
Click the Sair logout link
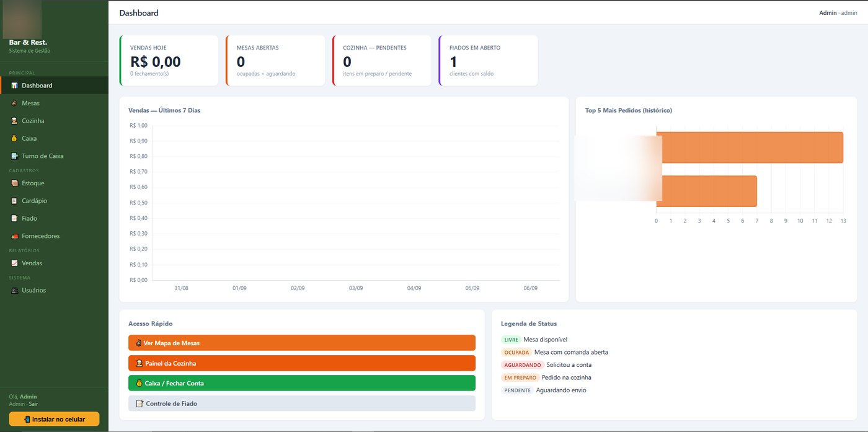33,403
